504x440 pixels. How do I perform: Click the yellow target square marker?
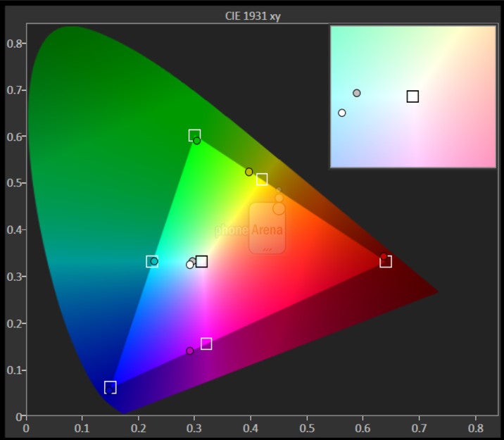click(262, 180)
